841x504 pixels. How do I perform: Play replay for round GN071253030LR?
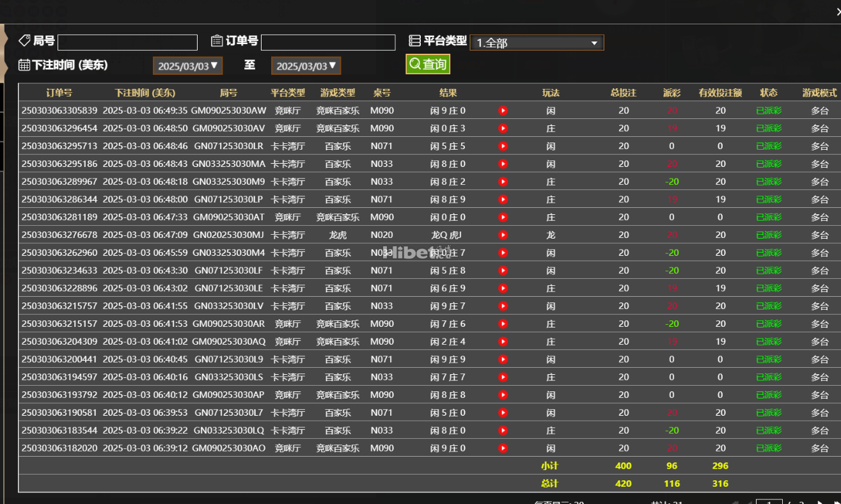click(503, 146)
